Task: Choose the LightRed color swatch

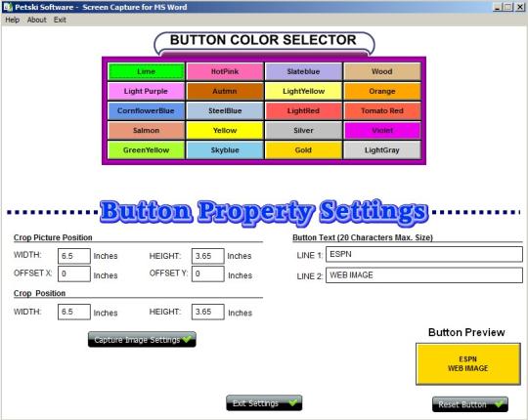Action: [303, 111]
